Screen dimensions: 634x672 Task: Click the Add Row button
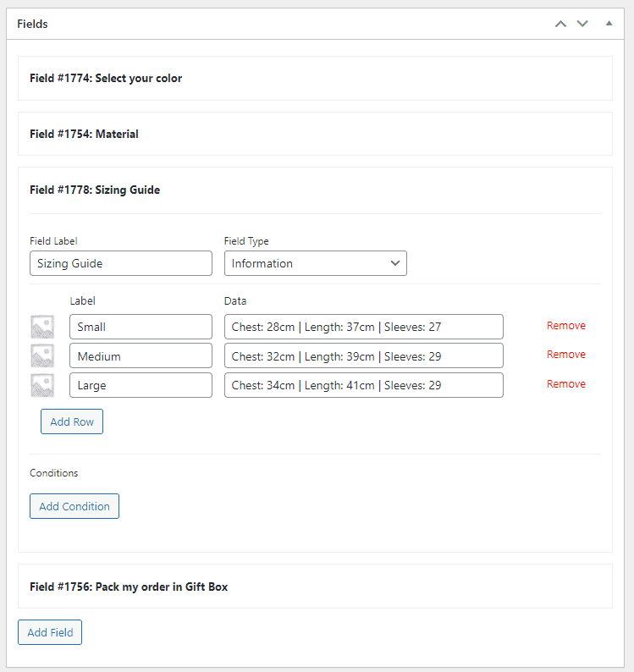coord(72,421)
